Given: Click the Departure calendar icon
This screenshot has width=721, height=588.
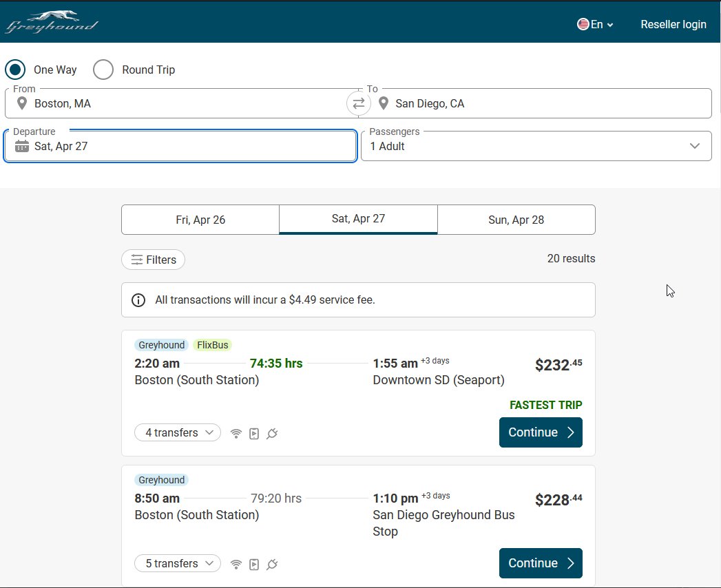Looking at the screenshot, I should tap(21, 146).
